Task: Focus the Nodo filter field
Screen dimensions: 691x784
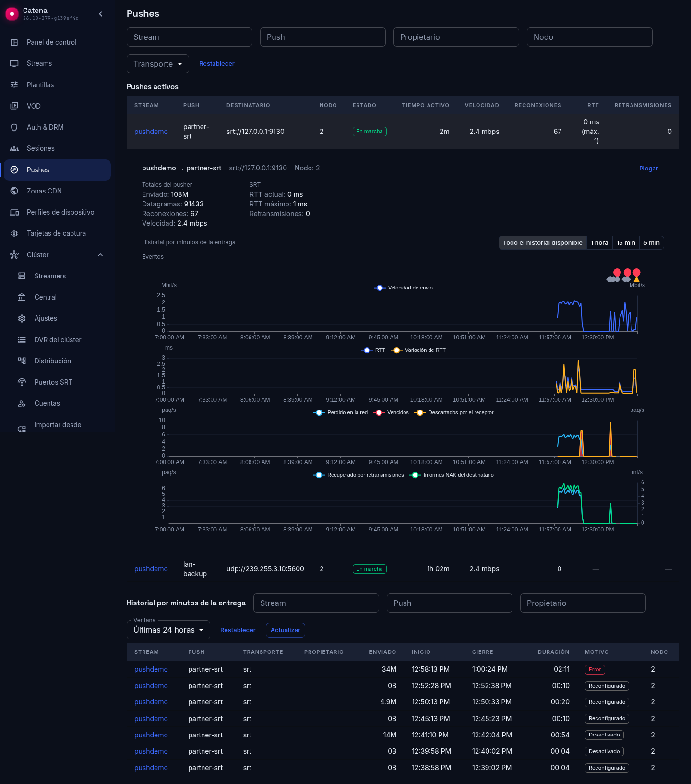Action: click(x=590, y=37)
